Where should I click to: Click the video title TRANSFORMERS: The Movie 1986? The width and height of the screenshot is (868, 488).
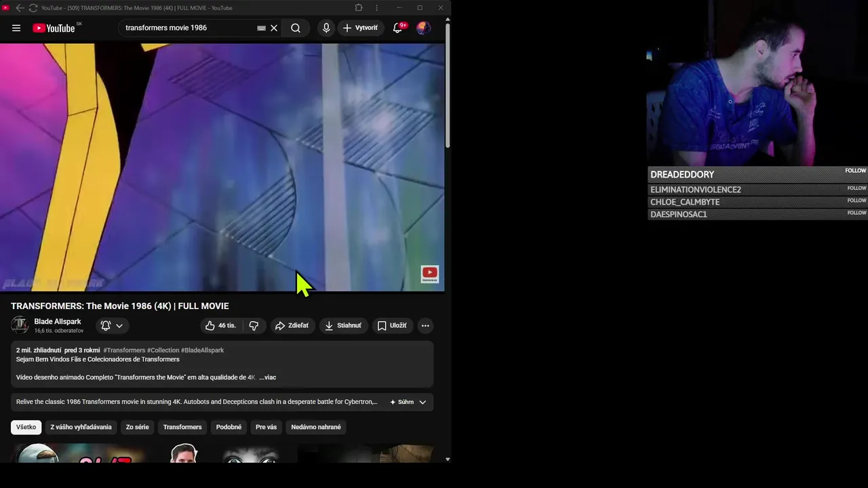click(x=120, y=306)
